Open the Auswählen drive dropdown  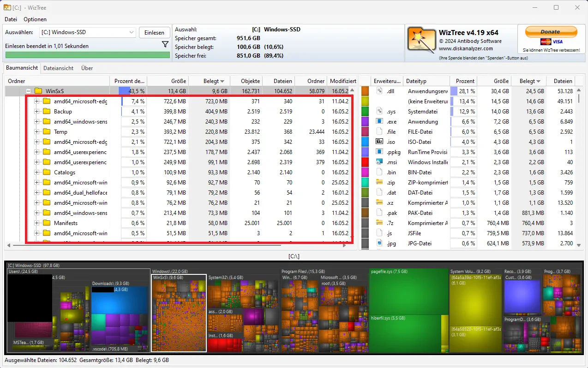pyautogui.click(x=87, y=32)
